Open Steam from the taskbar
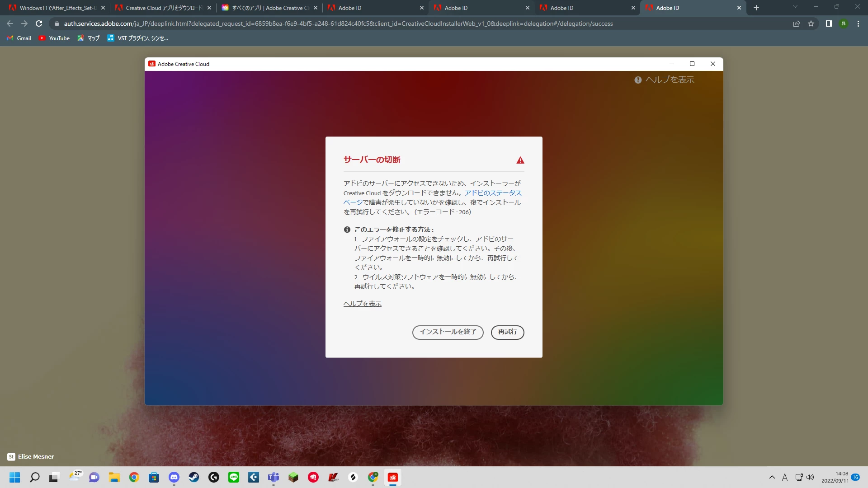The width and height of the screenshot is (868, 488). pyautogui.click(x=194, y=477)
